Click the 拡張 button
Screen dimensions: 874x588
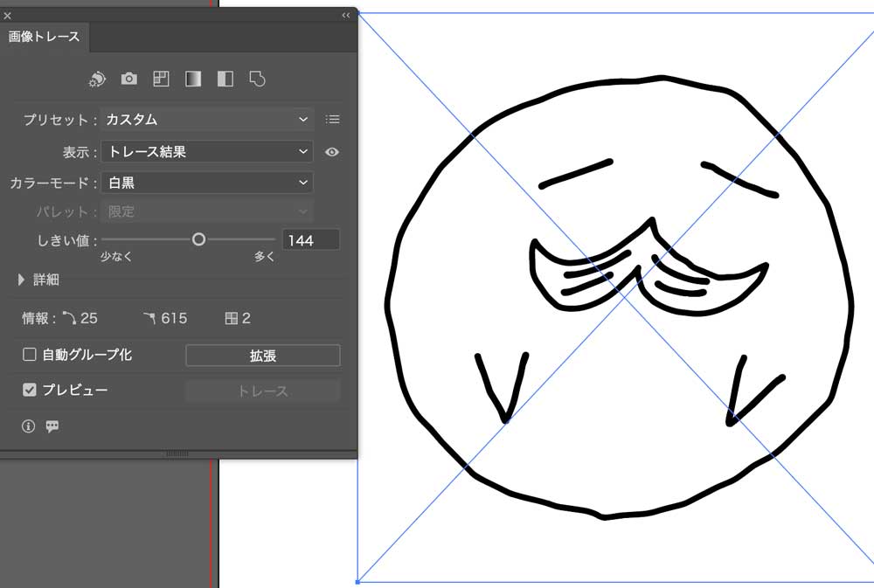263,356
